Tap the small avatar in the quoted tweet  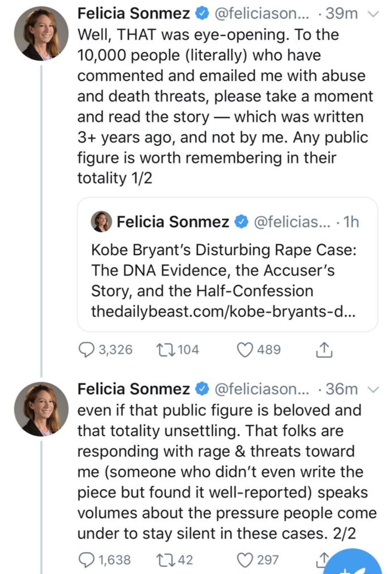tap(101, 221)
